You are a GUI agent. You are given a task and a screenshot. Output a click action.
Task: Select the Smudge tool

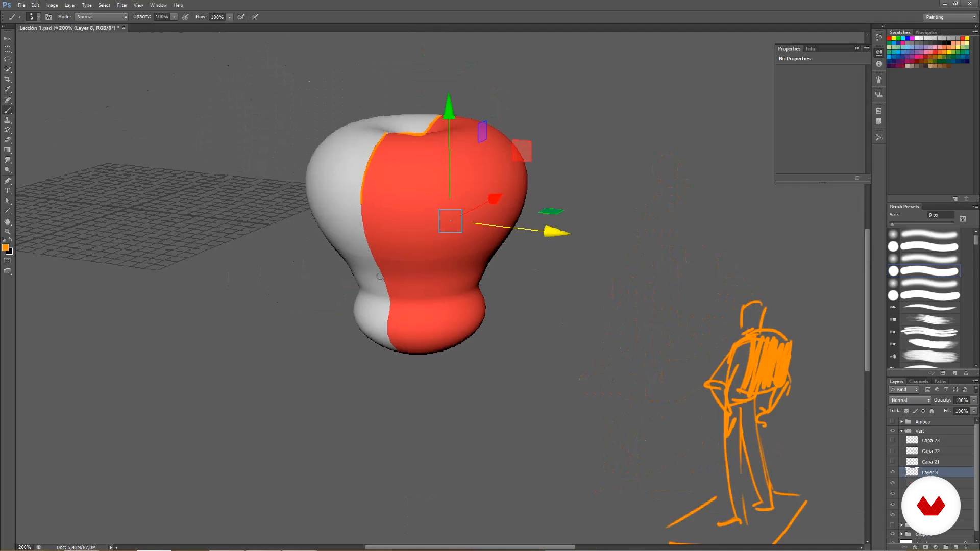[x=7, y=161]
